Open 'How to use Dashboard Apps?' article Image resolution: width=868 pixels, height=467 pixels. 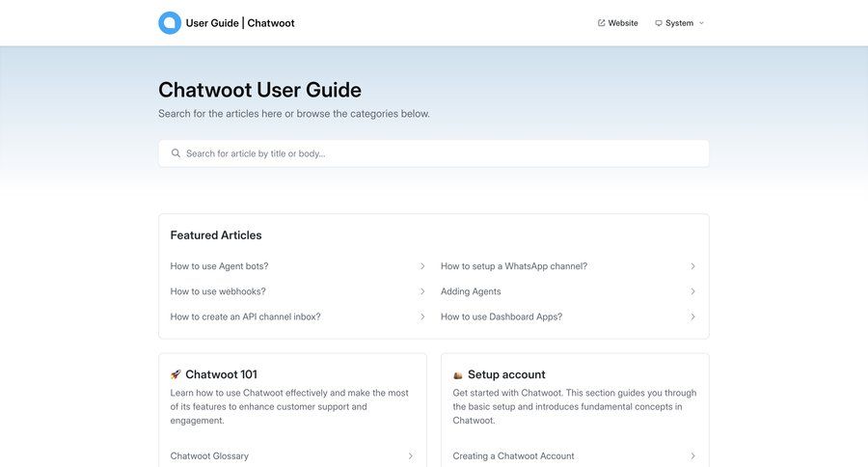501,316
